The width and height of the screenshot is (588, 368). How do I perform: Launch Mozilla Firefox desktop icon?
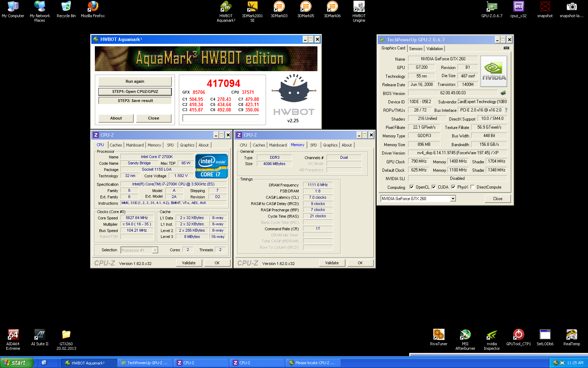pyautogui.click(x=93, y=9)
